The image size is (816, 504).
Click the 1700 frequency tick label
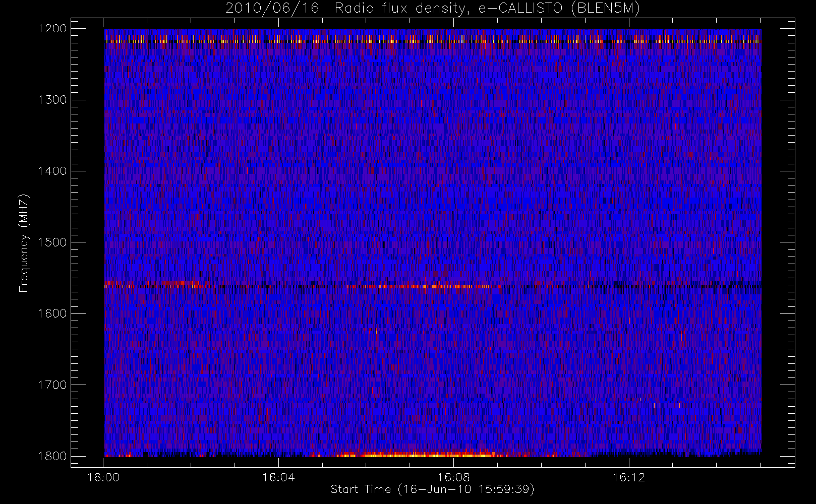[x=52, y=385]
